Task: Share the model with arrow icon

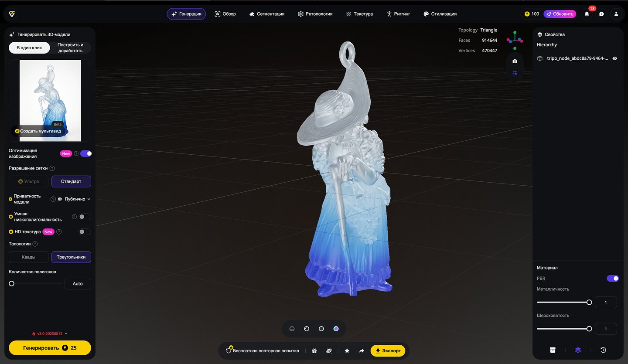Action: pos(362,350)
